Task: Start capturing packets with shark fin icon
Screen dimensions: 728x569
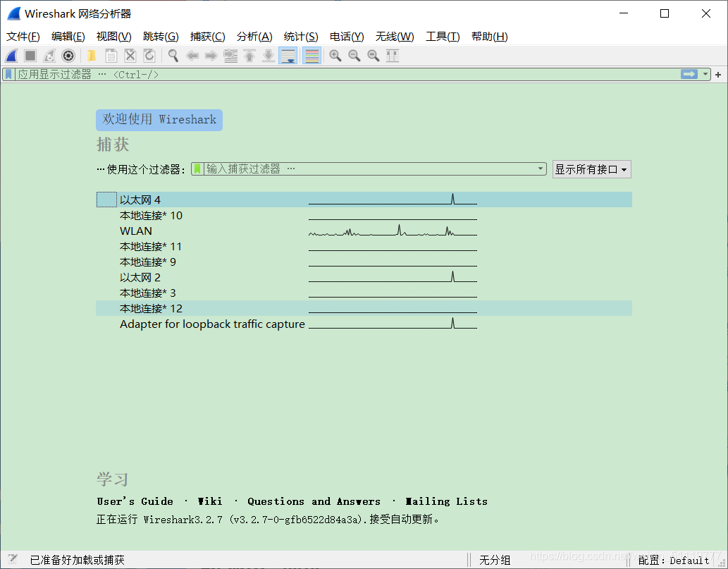Action: [x=11, y=56]
